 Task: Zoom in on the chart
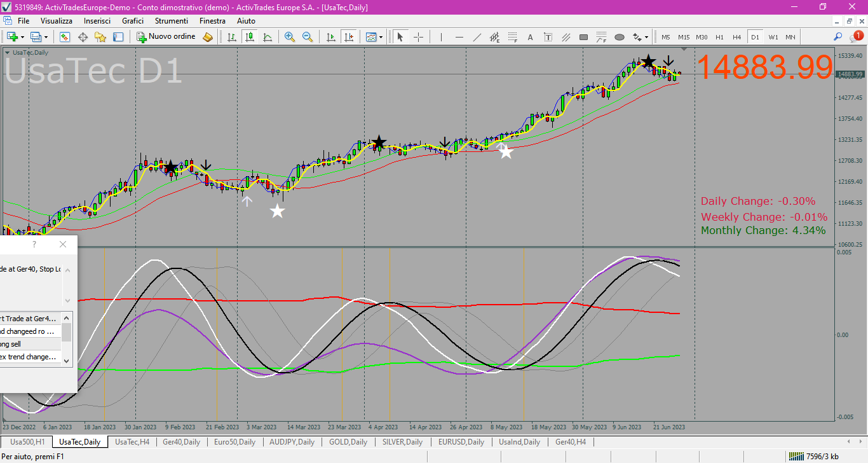(x=290, y=37)
